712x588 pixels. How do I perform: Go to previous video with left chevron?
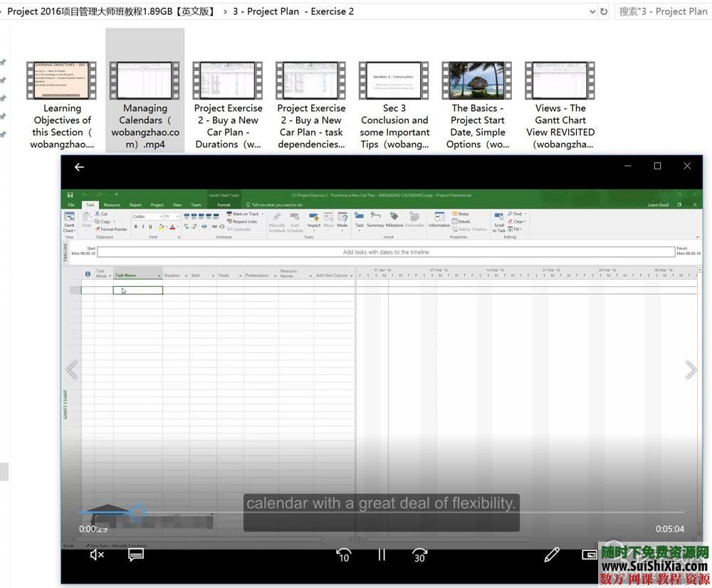tap(72, 369)
